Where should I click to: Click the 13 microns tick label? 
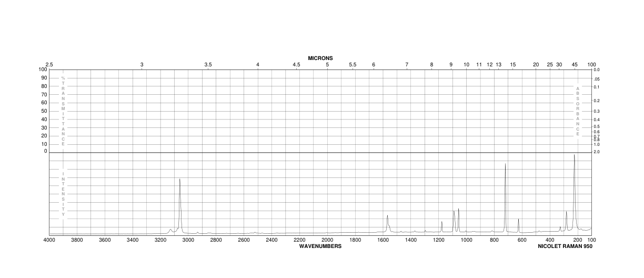[499, 64]
